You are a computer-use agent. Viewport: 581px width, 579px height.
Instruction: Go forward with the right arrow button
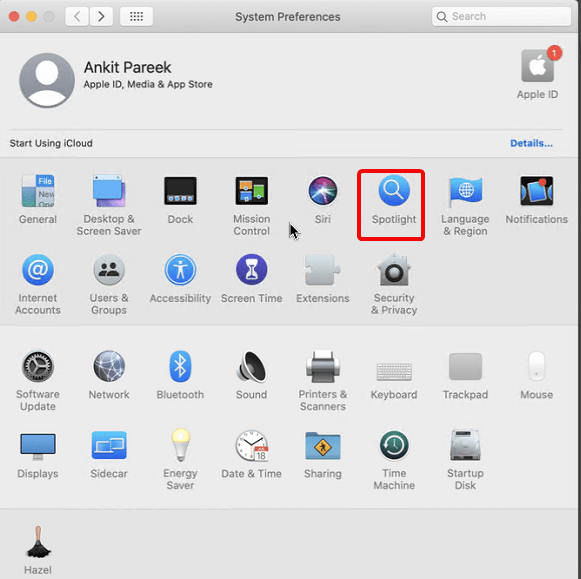(101, 16)
